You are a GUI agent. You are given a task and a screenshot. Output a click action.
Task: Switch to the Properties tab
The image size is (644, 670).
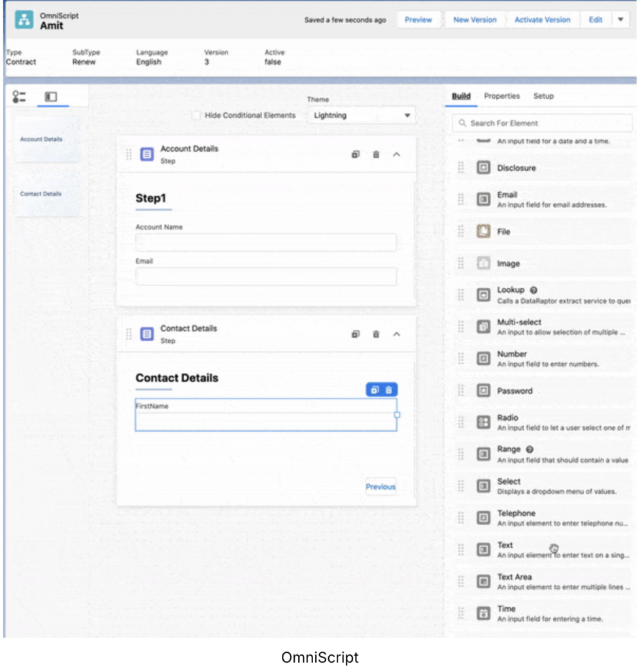501,96
